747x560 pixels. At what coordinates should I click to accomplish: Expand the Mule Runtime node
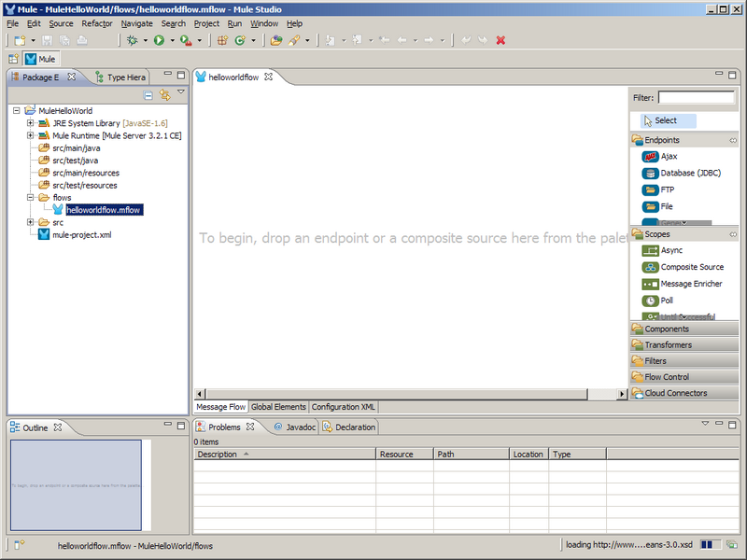coord(31,135)
